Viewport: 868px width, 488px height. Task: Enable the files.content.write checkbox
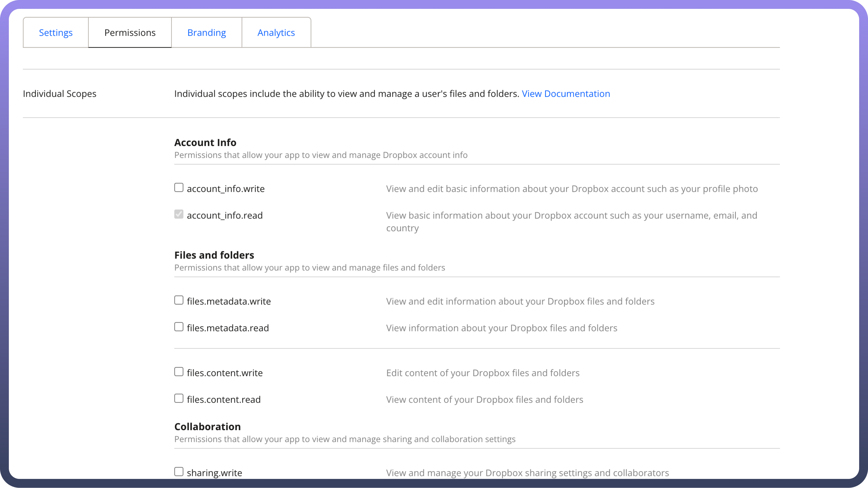179,372
